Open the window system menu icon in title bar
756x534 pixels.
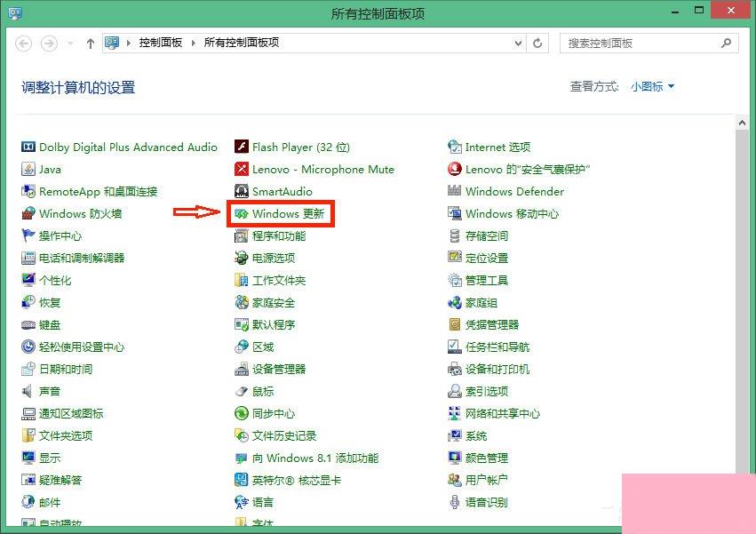[x=15, y=12]
